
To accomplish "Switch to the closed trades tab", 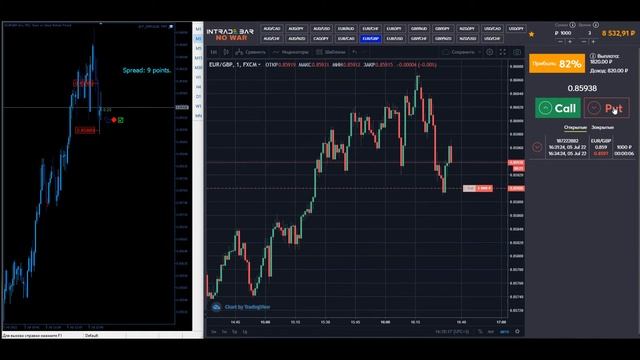I will 602,127.
